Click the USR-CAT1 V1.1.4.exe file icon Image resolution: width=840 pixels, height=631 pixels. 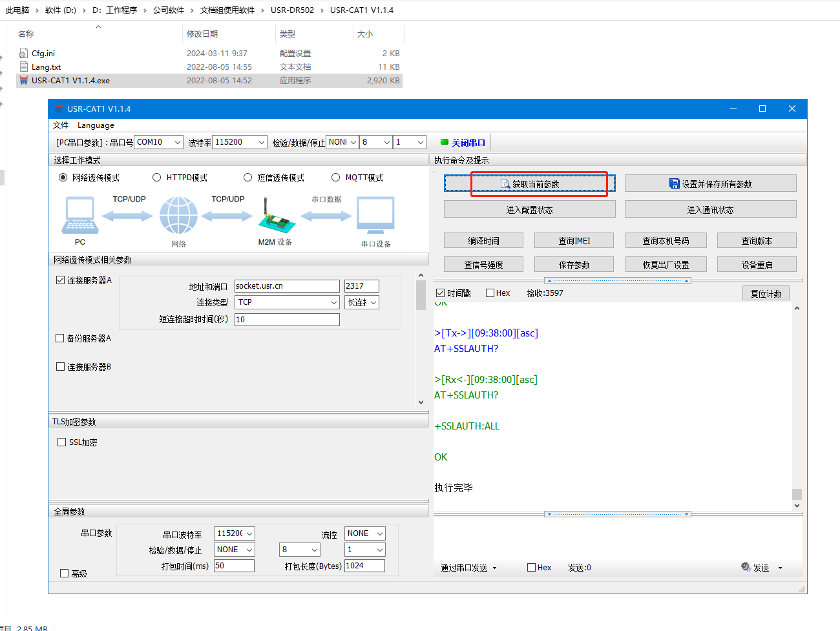(24, 81)
